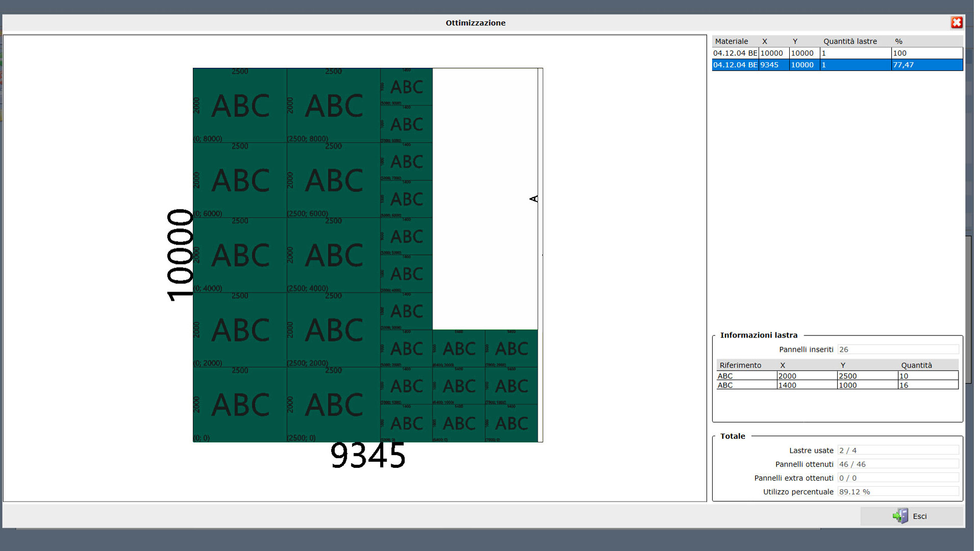Click the Riferimento column header
The width and height of the screenshot is (980, 551).
point(740,365)
